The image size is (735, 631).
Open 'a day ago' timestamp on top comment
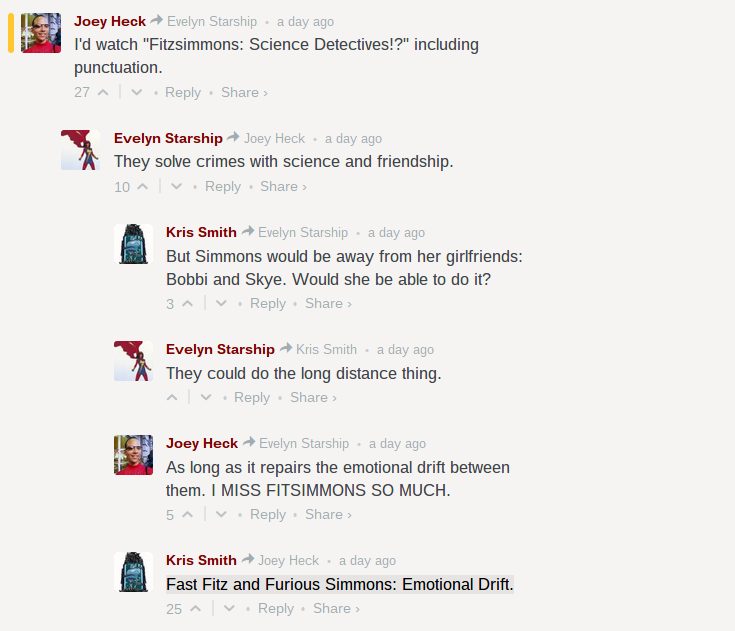305,21
